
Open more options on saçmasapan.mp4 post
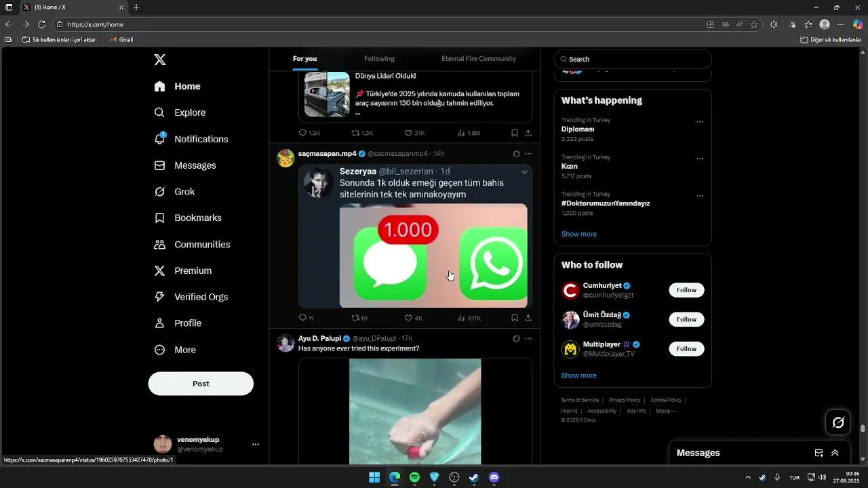[528, 154]
